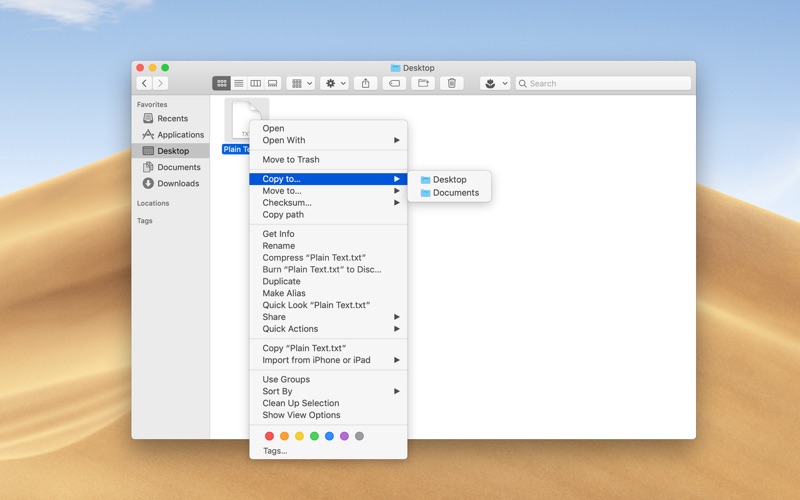Choose Get Info
The image size is (800, 500).
coord(328,234)
